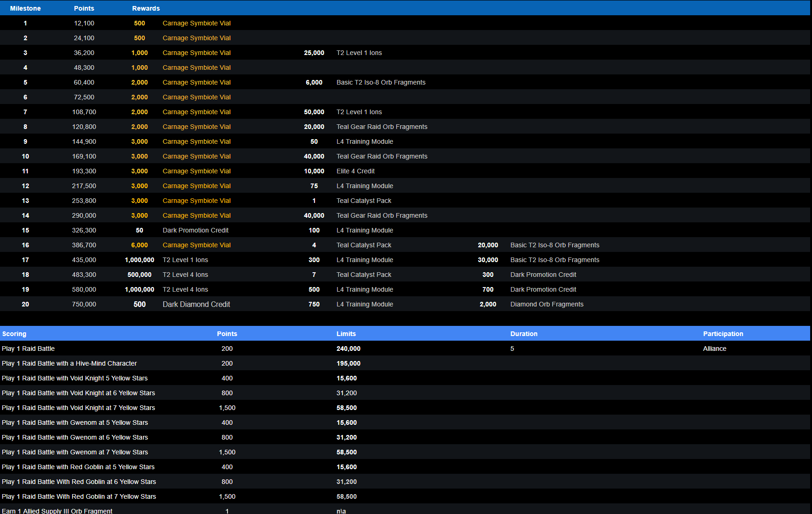This screenshot has width=812, height=514.
Task: Click the 750,000 points cell
Action: coord(84,304)
